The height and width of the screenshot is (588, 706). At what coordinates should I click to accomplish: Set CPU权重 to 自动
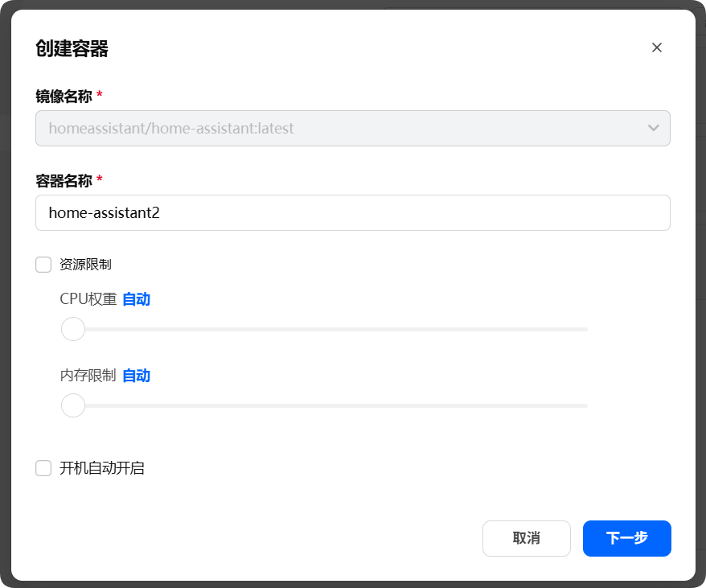pyautogui.click(x=135, y=298)
